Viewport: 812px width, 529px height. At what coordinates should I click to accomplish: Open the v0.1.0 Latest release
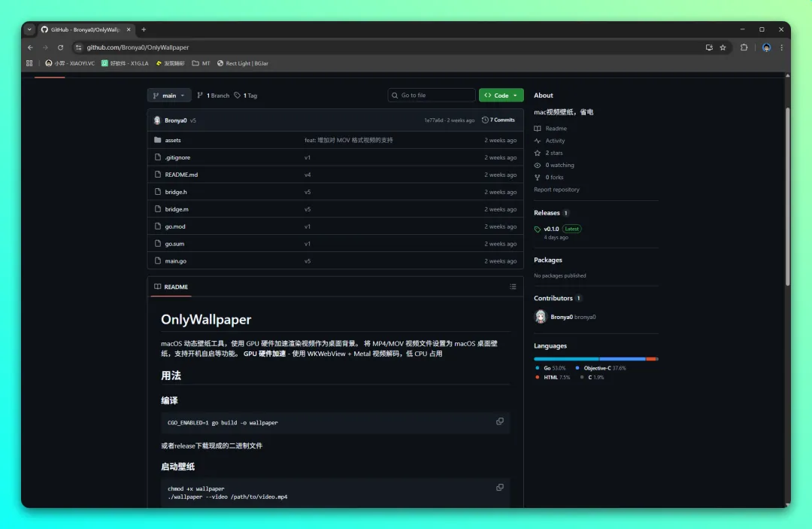[558, 229]
